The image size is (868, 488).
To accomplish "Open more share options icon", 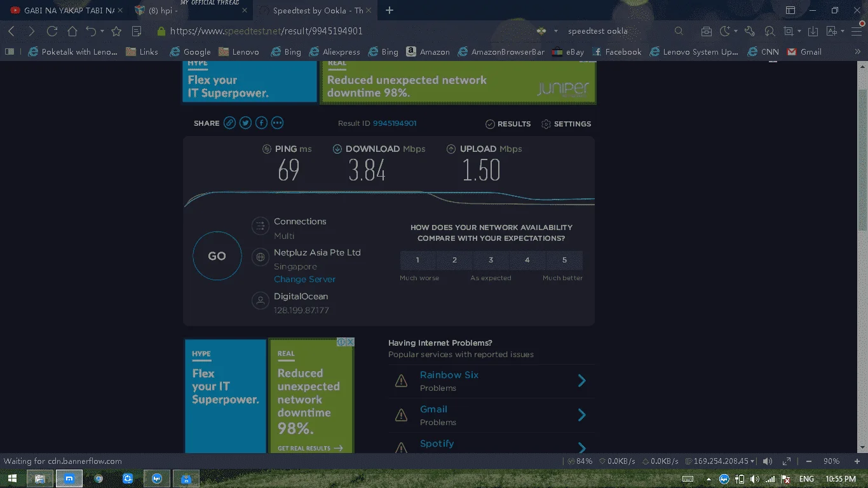I will tap(277, 123).
